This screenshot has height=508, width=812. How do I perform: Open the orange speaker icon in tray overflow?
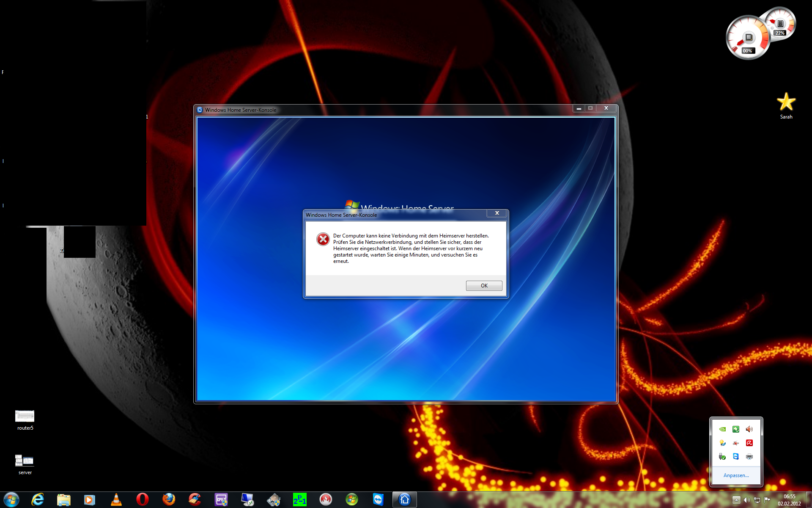click(x=749, y=429)
